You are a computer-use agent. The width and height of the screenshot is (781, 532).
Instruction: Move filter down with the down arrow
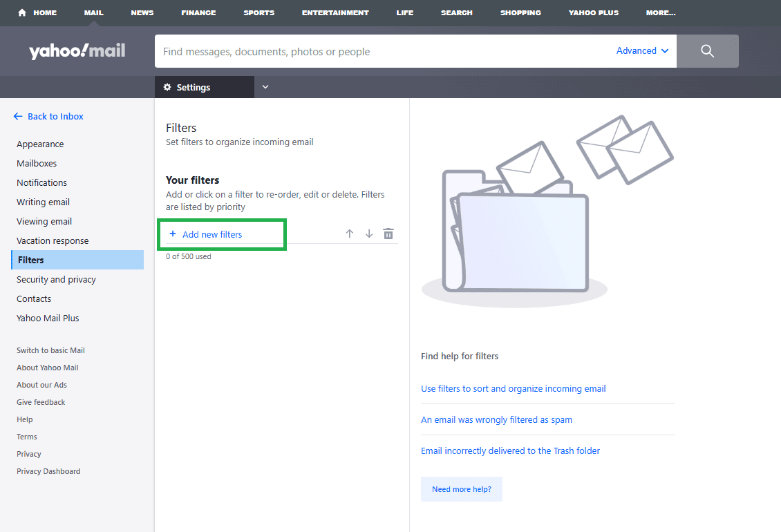point(369,234)
